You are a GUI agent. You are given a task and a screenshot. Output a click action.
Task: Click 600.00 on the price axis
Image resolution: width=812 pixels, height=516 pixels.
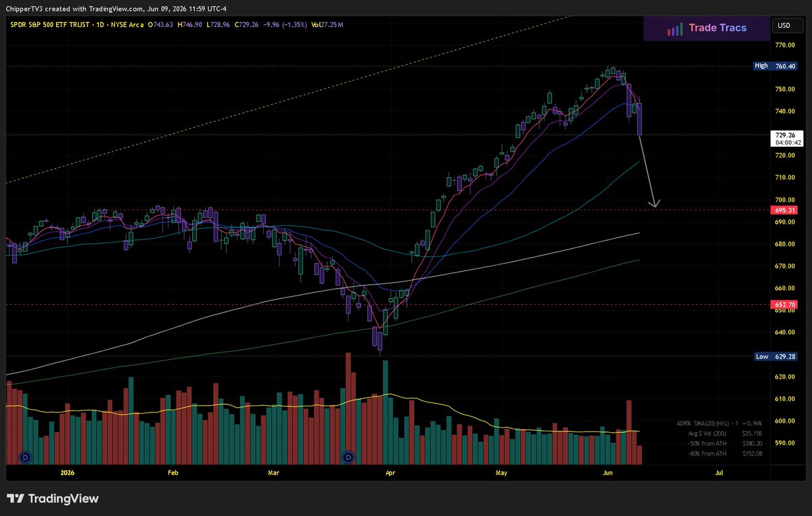coord(784,421)
